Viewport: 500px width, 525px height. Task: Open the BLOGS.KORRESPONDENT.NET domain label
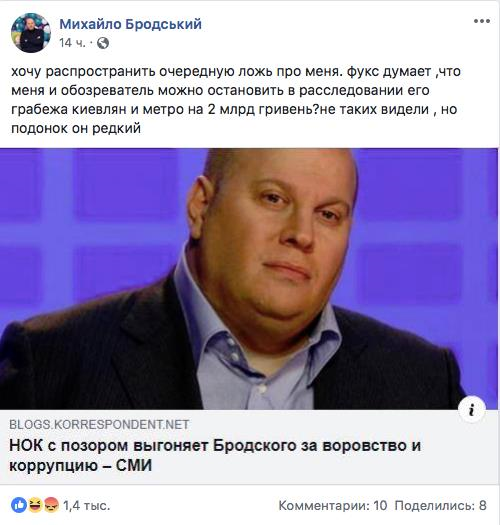coord(99,425)
